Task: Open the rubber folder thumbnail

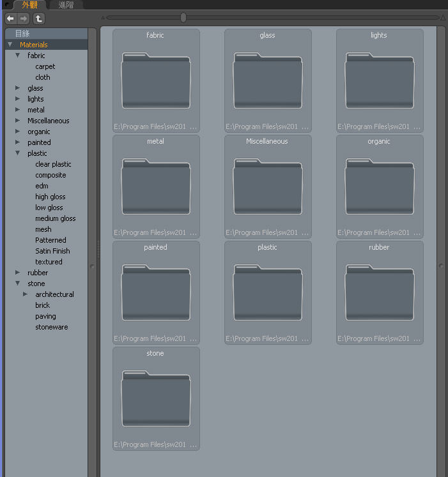Action: pyautogui.click(x=380, y=292)
